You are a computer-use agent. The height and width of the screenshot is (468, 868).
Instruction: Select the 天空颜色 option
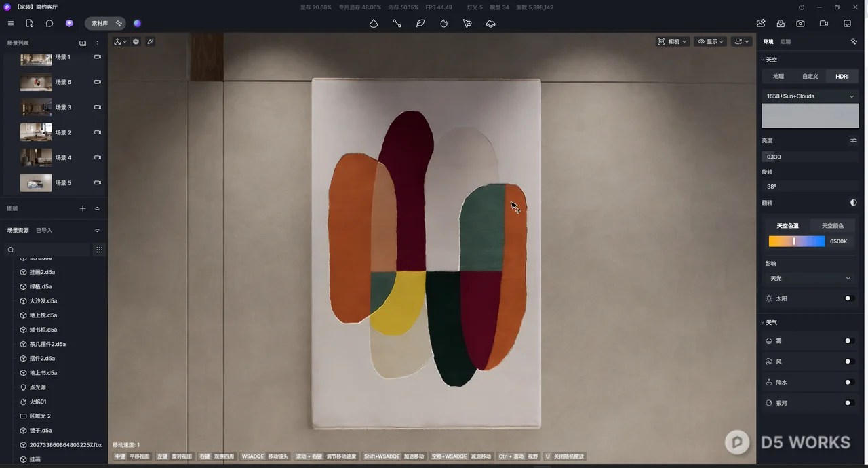coord(833,225)
